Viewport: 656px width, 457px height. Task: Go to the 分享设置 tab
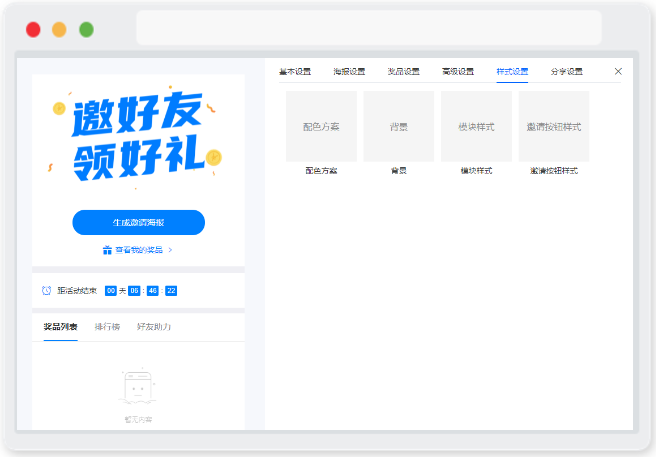coord(567,72)
